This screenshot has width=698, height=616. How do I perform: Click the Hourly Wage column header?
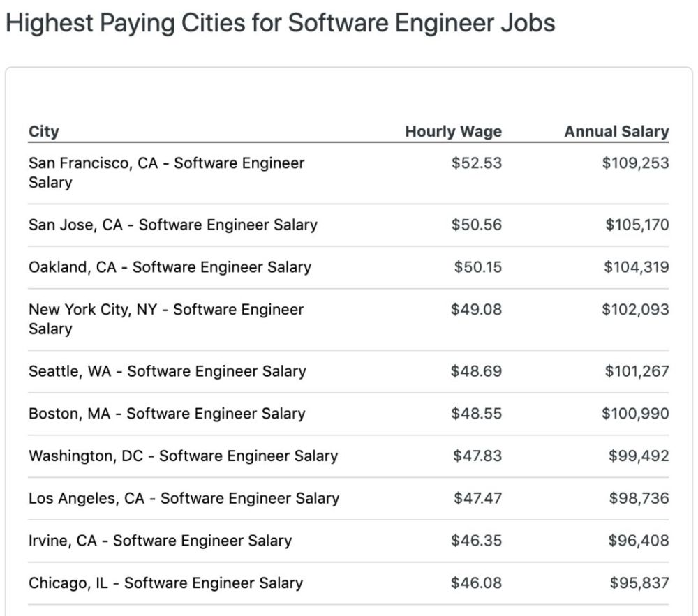coord(453,132)
